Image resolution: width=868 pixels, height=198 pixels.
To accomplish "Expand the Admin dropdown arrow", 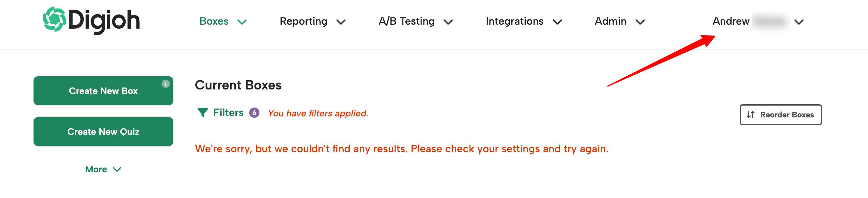I will click(x=640, y=22).
